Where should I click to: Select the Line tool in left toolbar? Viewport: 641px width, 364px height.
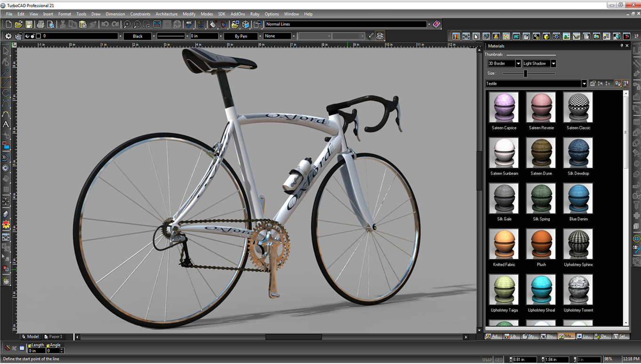pos(6,83)
